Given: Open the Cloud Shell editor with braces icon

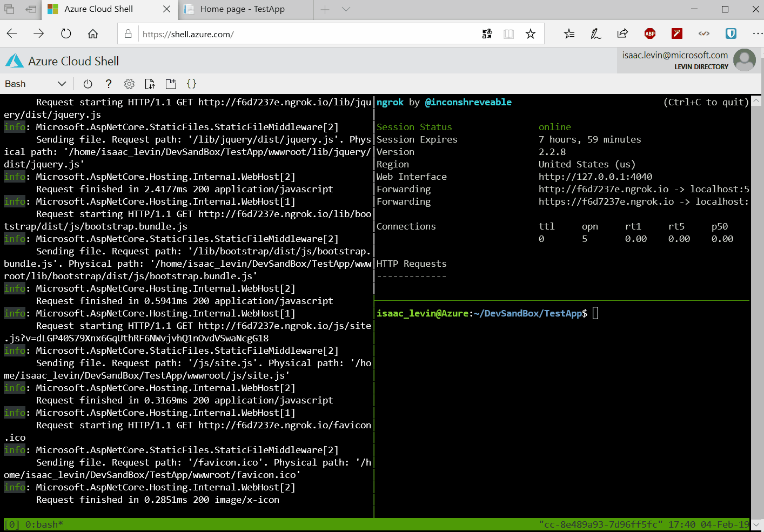Looking at the screenshot, I should coord(191,84).
